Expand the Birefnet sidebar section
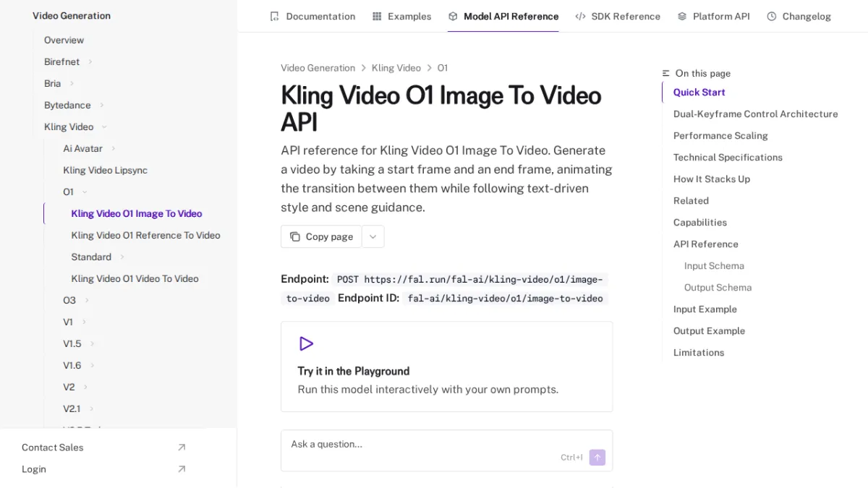 point(90,61)
